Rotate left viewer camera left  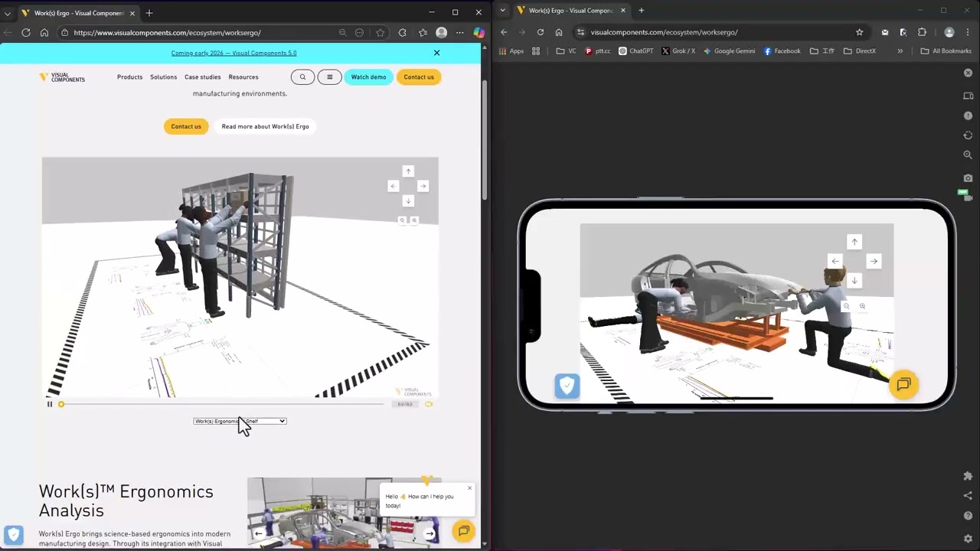click(393, 186)
